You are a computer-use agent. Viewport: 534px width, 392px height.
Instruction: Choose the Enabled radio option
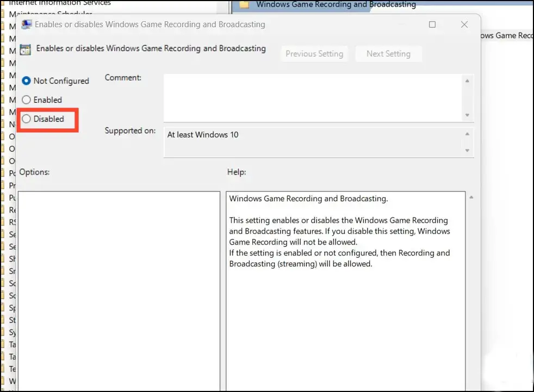coord(26,100)
